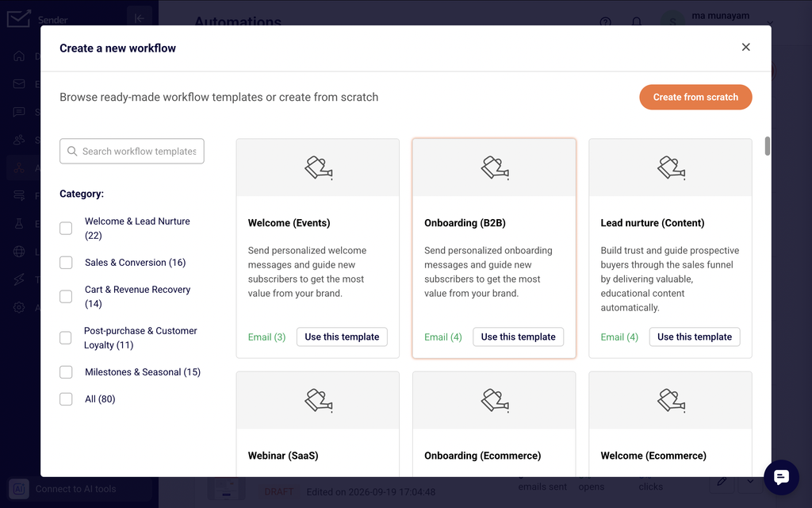Expand the draft row dropdown chevron
The width and height of the screenshot is (812, 508).
750,482
